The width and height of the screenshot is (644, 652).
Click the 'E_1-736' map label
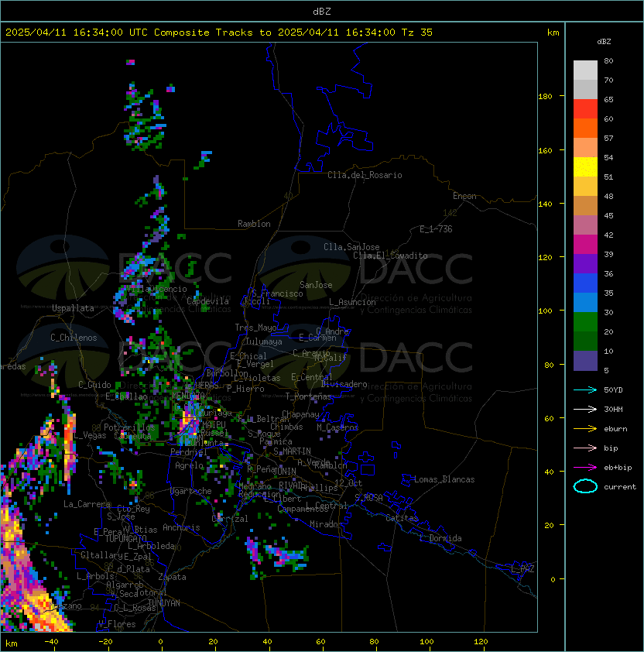click(436, 229)
